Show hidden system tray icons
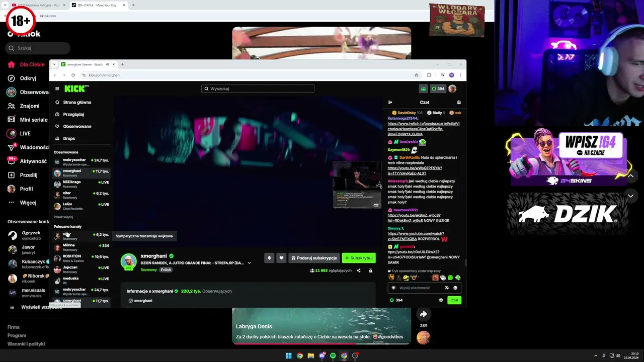This screenshot has height=362, width=644. [x=596, y=355]
